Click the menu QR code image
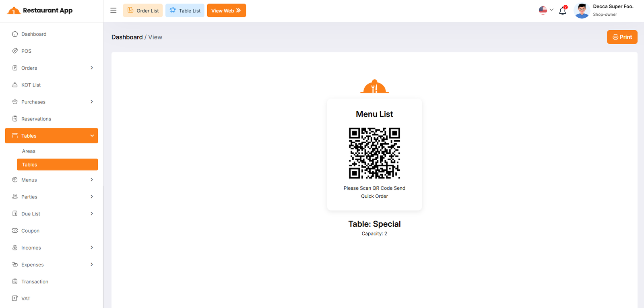Screen dimensions: 644x308 [374, 153]
